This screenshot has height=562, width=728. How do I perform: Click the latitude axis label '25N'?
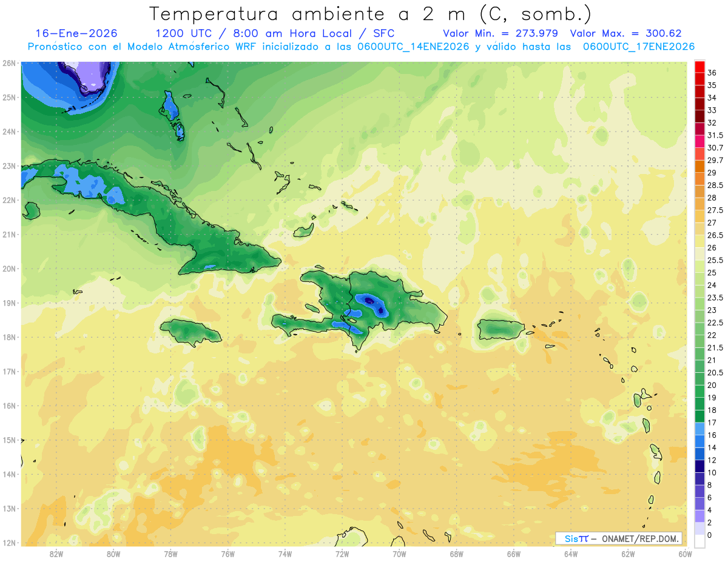click(x=8, y=98)
